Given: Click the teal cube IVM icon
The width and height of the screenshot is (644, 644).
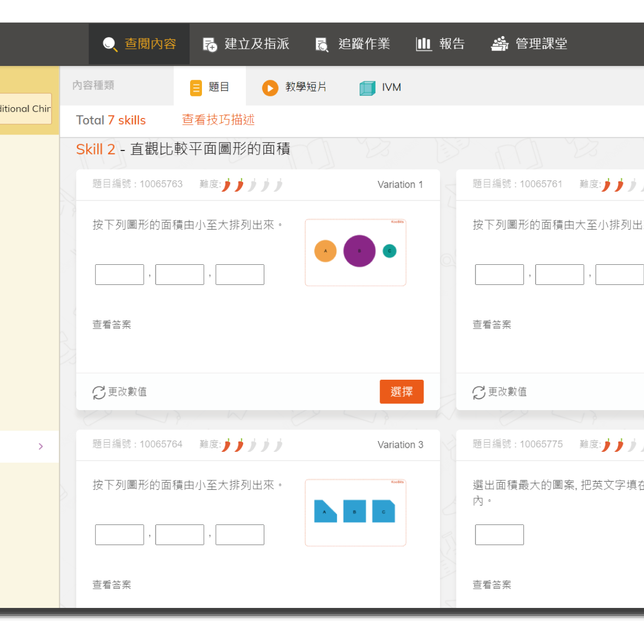Looking at the screenshot, I should (367, 88).
